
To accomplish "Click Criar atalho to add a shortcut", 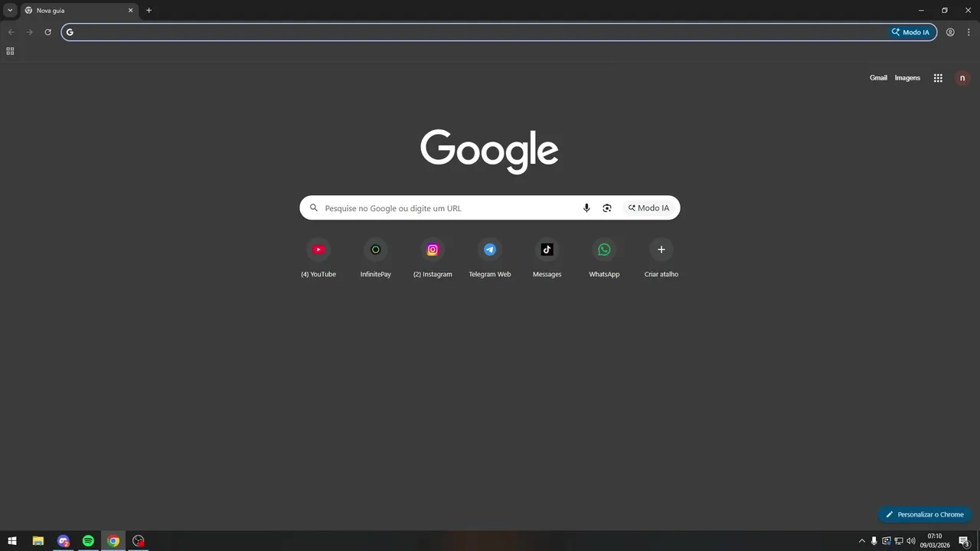I will [661, 259].
